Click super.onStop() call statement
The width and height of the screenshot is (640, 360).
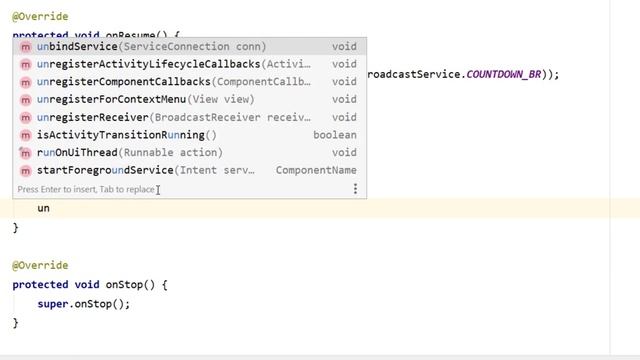click(84, 304)
